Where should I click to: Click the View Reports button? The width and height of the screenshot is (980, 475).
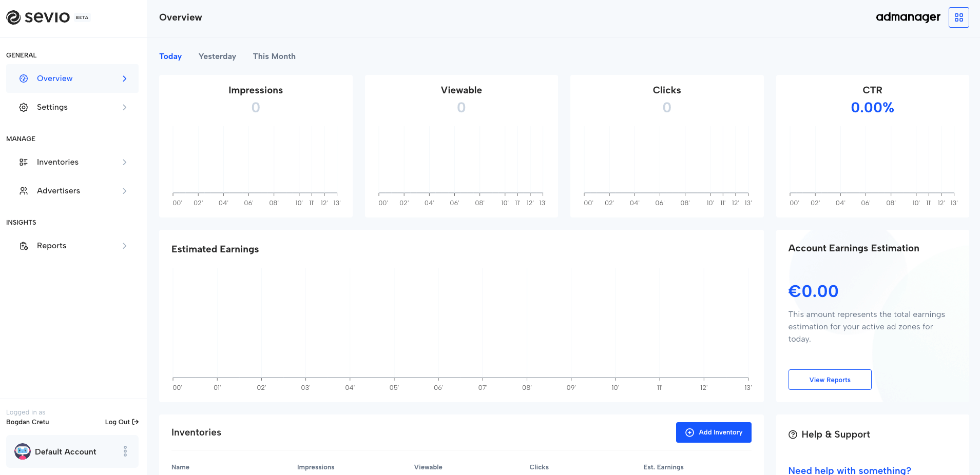pyautogui.click(x=830, y=380)
